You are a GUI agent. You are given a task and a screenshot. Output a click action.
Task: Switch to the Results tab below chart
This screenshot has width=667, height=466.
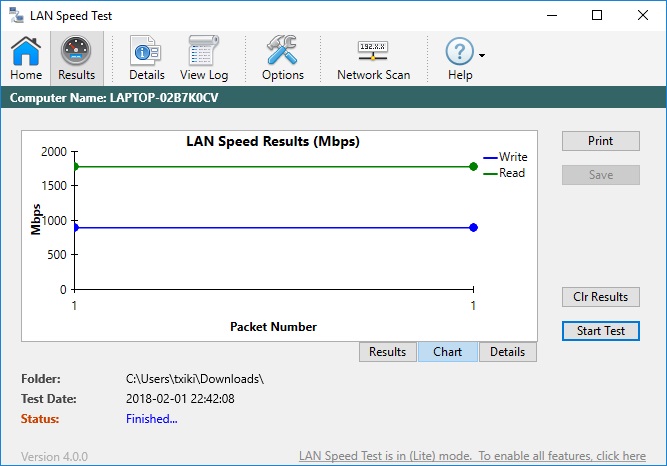388,352
